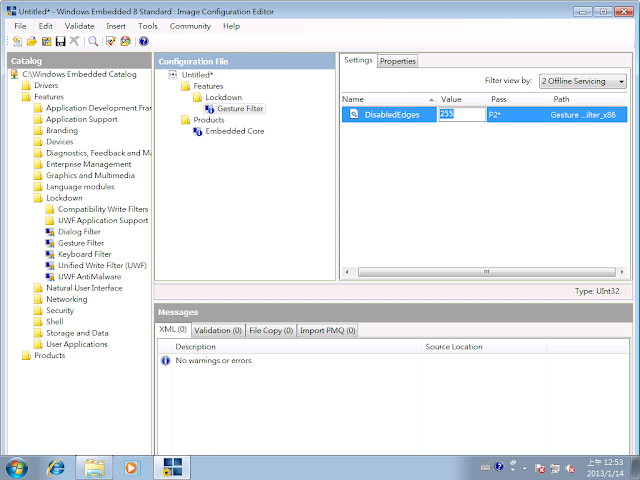Select the Untitled* answer file root node
The height and width of the screenshot is (480, 640).
tap(197, 75)
